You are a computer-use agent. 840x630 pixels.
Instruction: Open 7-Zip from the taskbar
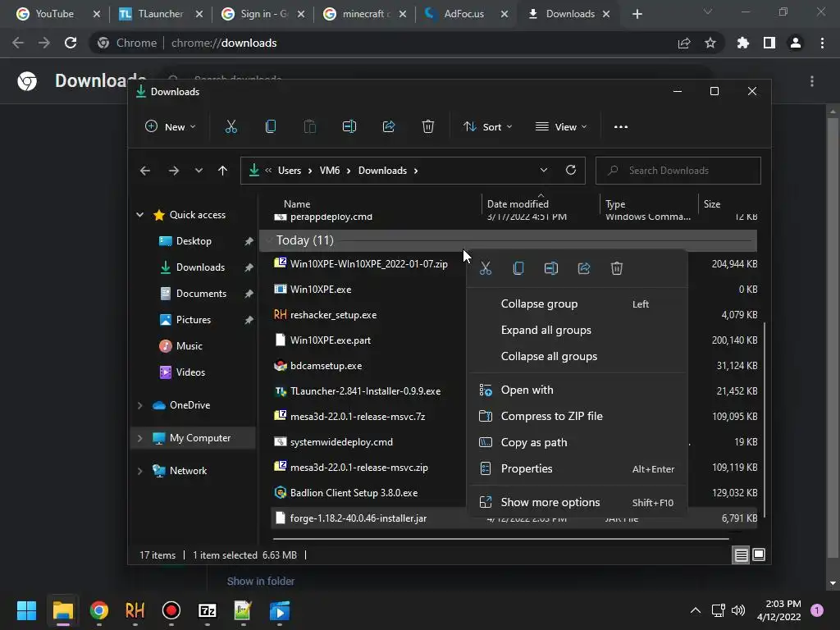pos(208,610)
